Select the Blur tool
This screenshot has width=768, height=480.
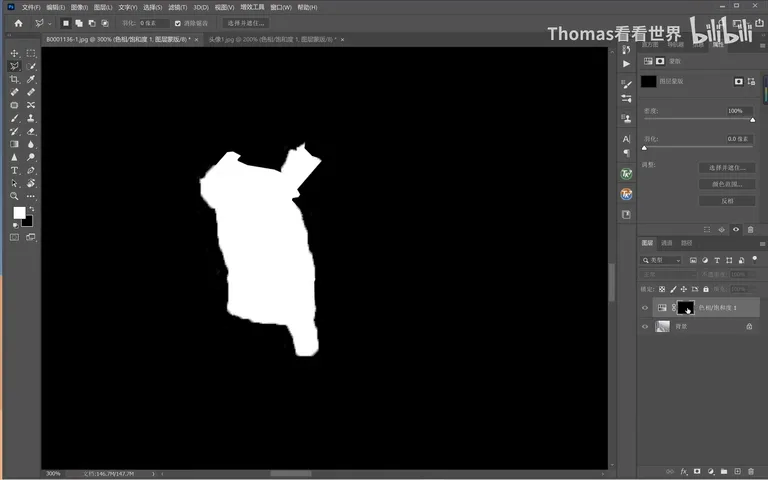tap(31, 144)
